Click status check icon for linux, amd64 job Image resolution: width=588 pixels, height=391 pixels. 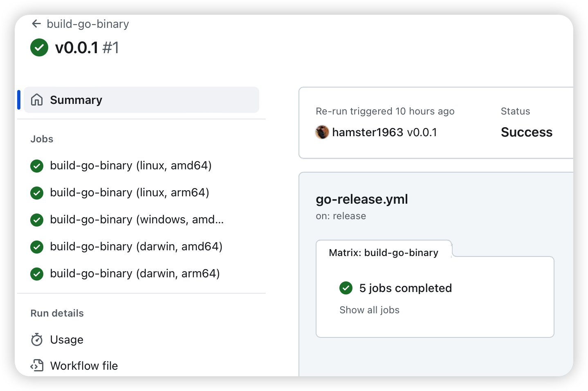(x=37, y=166)
